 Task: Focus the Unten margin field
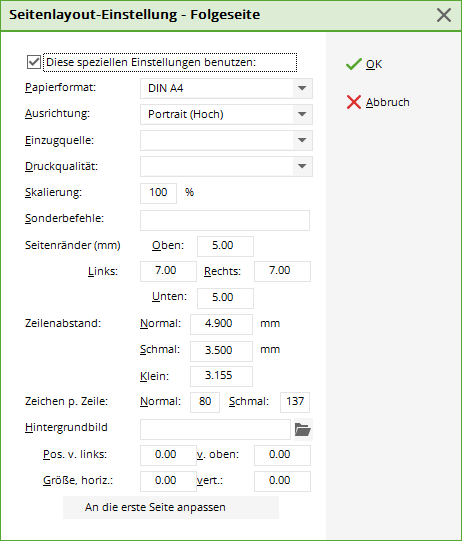pos(225,298)
